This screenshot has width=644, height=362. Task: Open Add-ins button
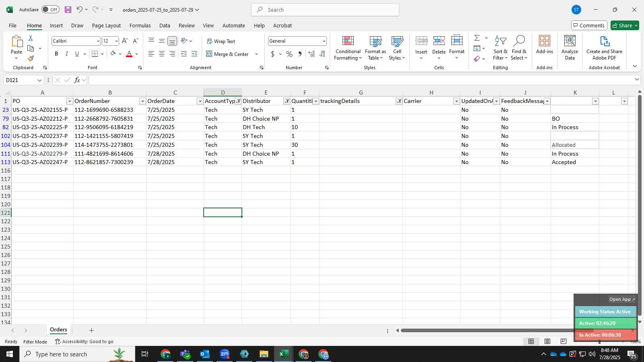point(545,45)
